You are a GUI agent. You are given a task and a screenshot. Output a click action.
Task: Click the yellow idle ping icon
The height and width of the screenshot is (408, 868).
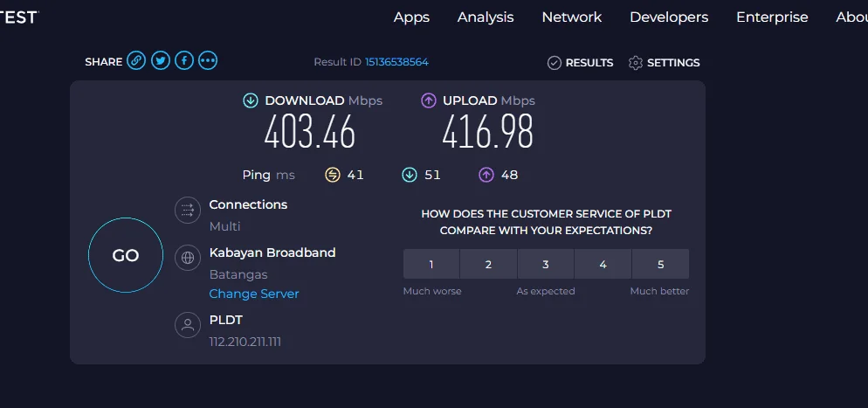(x=332, y=175)
